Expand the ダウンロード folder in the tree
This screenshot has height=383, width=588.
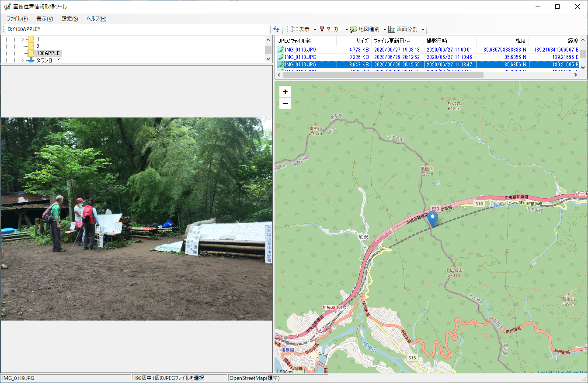[22, 60]
